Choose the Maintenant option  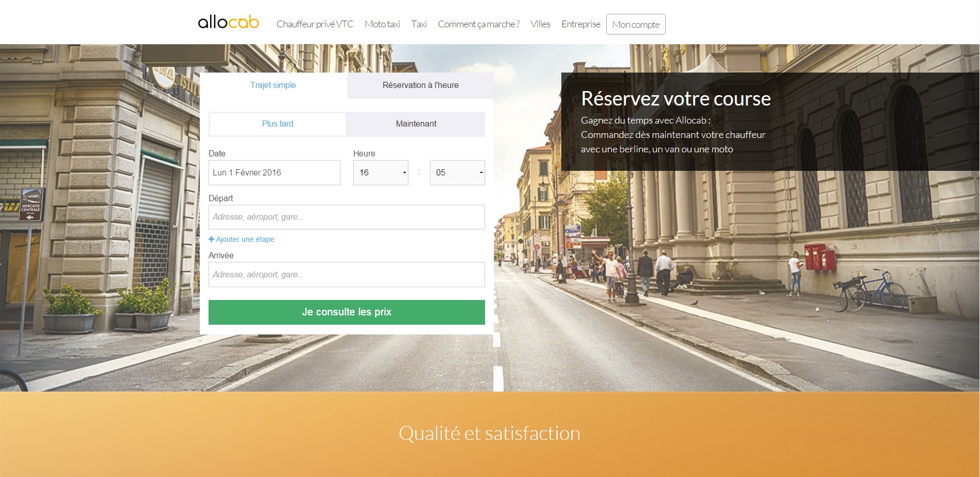tap(416, 124)
